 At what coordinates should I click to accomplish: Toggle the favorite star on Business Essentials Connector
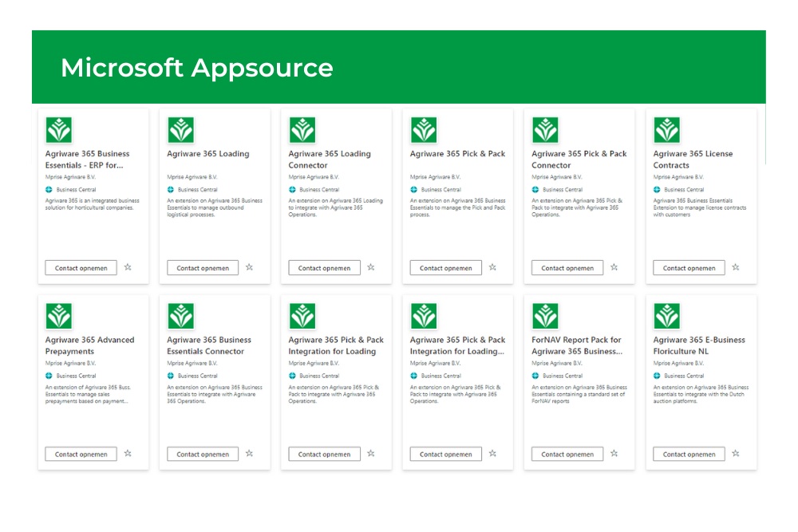point(249,453)
